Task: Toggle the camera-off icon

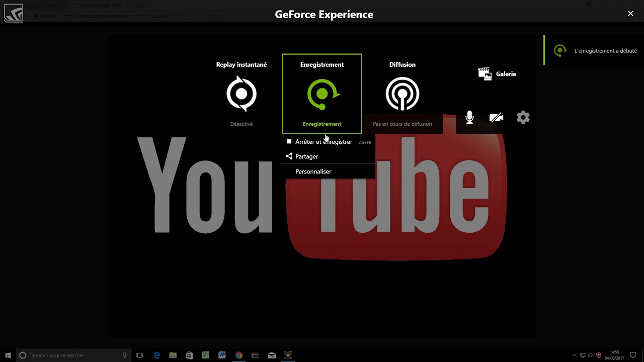Action: pyautogui.click(x=496, y=118)
